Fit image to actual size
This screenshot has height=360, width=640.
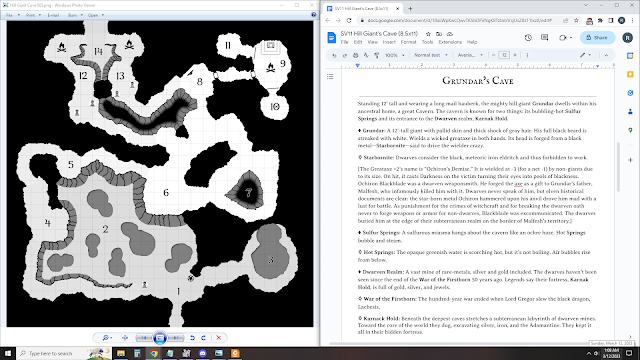click(x=125, y=338)
